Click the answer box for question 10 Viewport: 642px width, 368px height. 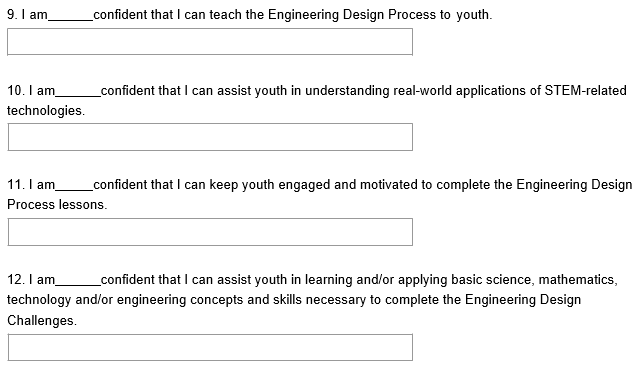pyautogui.click(x=210, y=137)
